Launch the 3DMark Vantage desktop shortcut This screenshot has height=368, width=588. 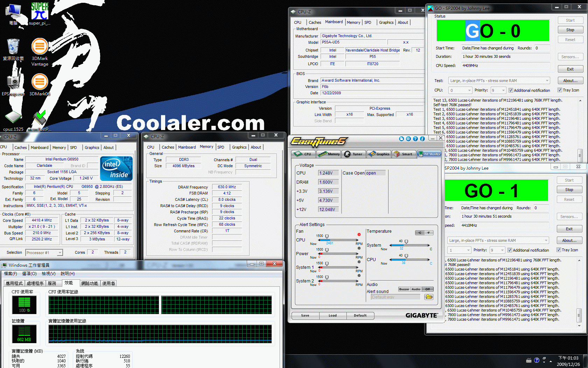[x=40, y=52]
